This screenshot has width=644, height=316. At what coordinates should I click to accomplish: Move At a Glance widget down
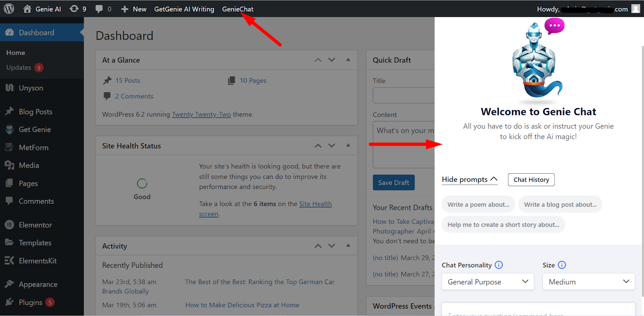pos(332,60)
